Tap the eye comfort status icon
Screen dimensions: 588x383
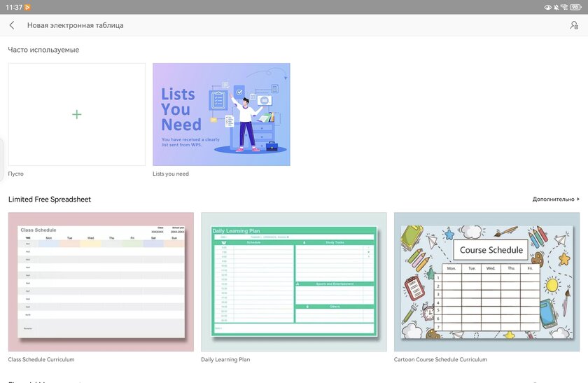[x=548, y=7]
